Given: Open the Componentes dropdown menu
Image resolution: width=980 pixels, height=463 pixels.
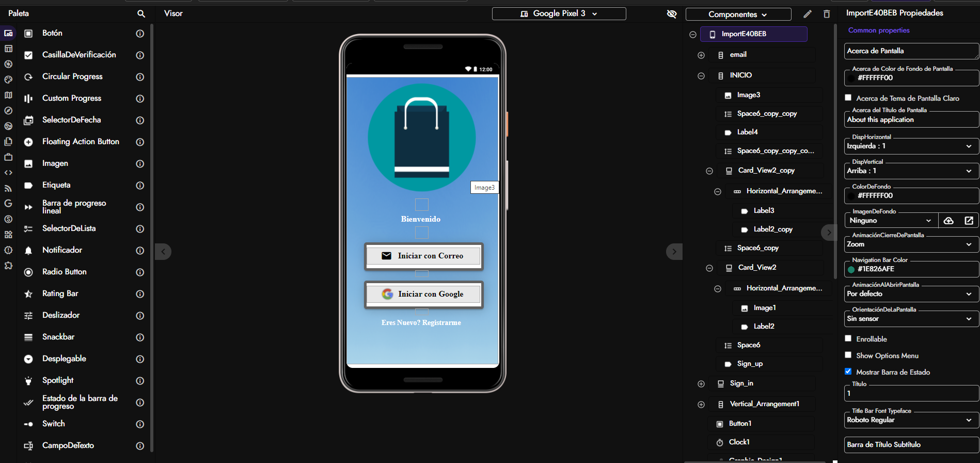Looking at the screenshot, I should [738, 14].
